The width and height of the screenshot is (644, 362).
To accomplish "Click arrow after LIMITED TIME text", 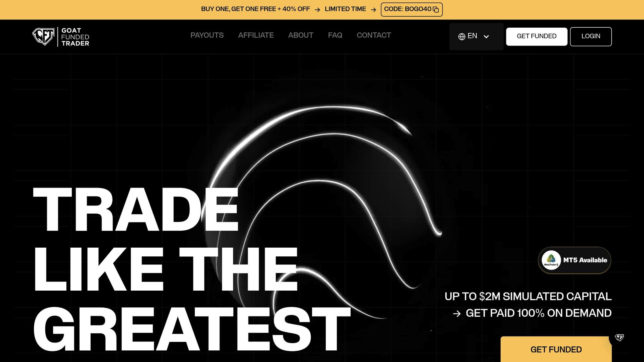I will tap(374, 10).
